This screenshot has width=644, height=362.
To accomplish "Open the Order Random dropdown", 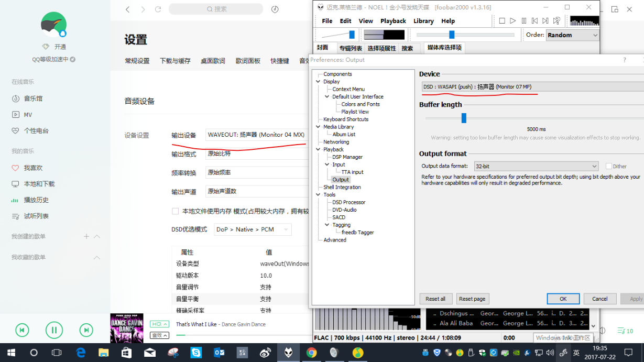I will 572,35.
